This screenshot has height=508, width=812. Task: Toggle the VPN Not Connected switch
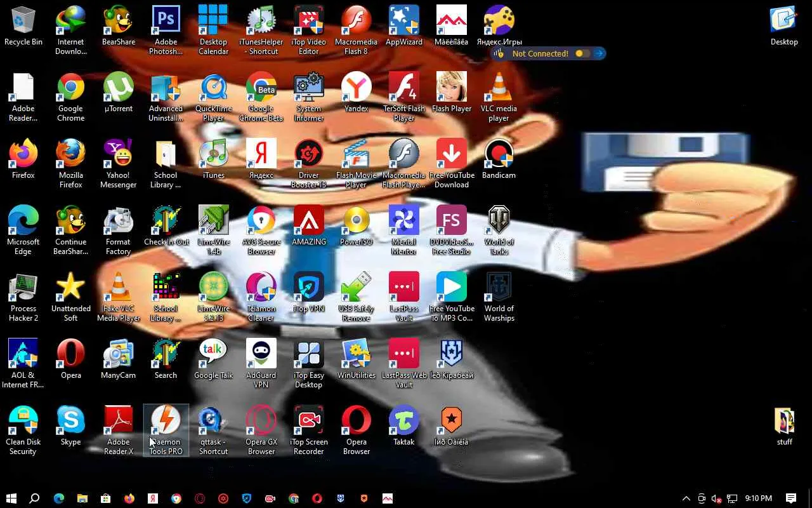[582, 53]
